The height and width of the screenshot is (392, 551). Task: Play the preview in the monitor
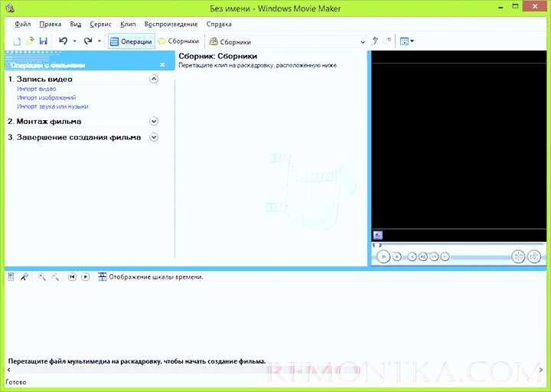tap(383, 257)
